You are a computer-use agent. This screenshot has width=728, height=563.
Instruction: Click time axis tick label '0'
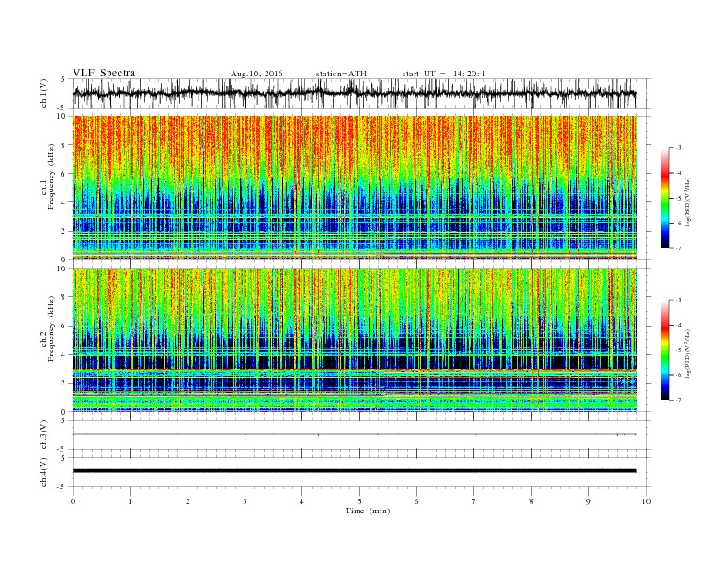click(x=73, y=501)
